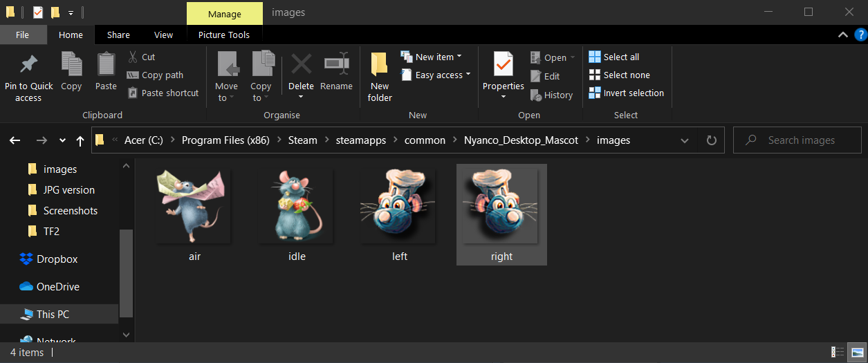Viewport: 868px width, 363px height.
Task: Open JPG version folder in sidebar
Action: 60,189
